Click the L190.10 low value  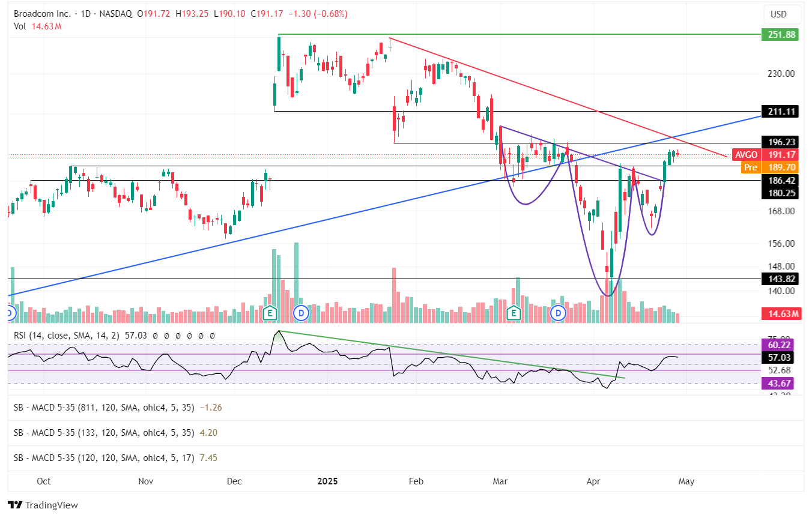point(229,14)
